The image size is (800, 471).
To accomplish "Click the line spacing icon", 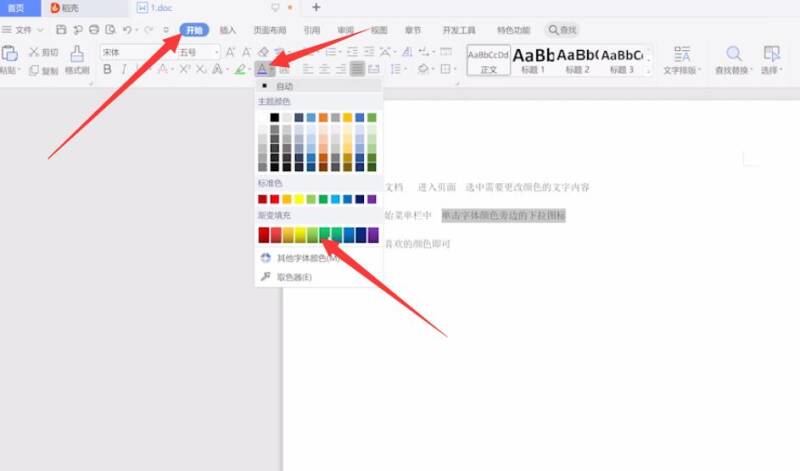I will [x=395, y=69].
